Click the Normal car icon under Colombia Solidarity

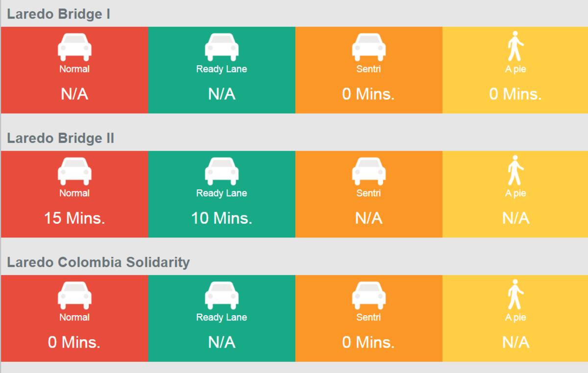pyautogui.click(x=74, y=296)
